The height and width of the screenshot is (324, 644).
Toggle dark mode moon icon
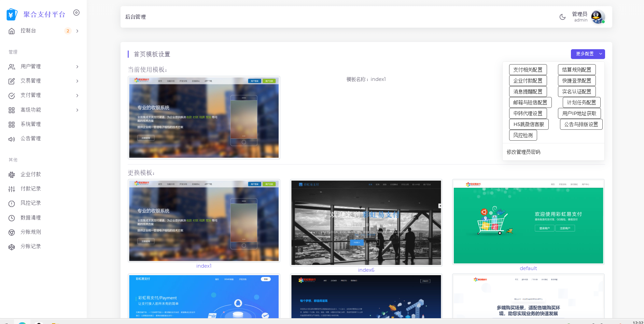point(562,17)
